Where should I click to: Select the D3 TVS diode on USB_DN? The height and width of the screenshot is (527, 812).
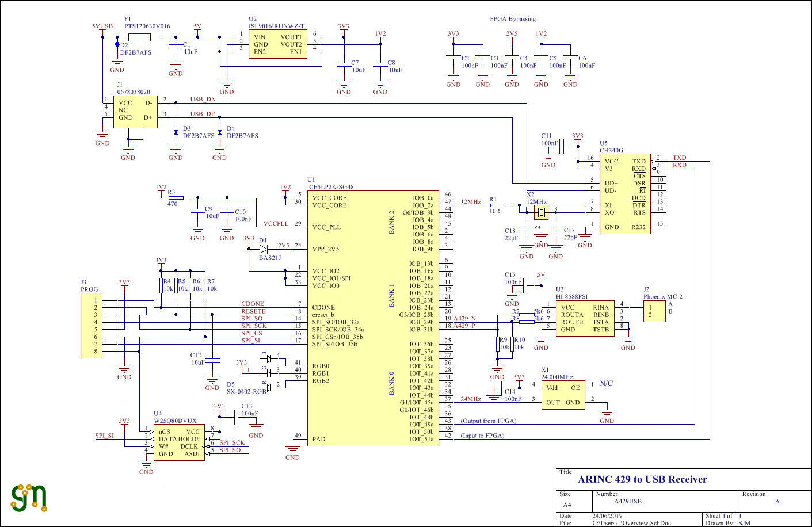pos(176,132)
